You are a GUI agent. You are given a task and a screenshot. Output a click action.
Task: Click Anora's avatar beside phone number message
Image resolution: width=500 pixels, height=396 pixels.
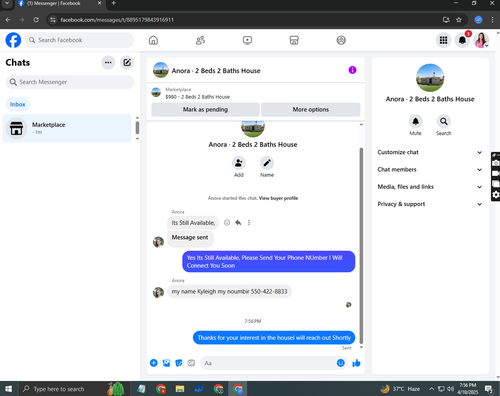click(158, 292)
